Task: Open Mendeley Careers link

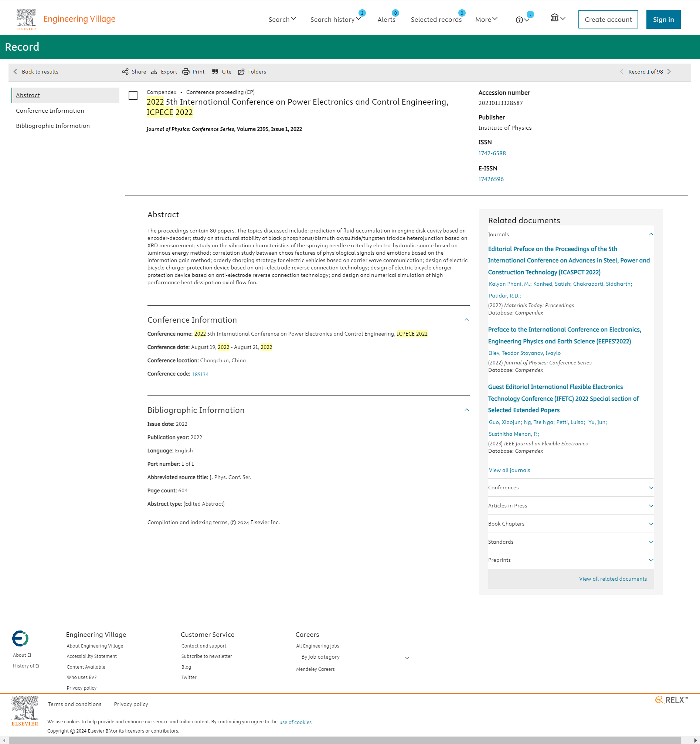Action: pyautogui.click(x=315, y=669)
